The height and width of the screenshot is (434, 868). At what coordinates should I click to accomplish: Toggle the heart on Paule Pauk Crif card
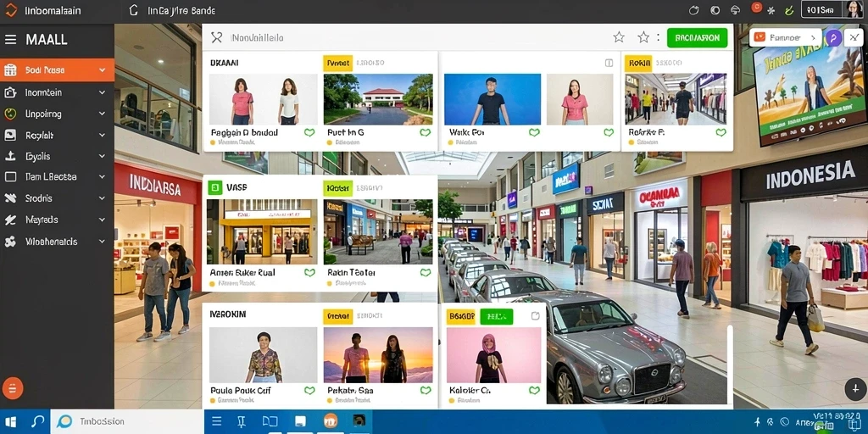[x=309, y=390]
